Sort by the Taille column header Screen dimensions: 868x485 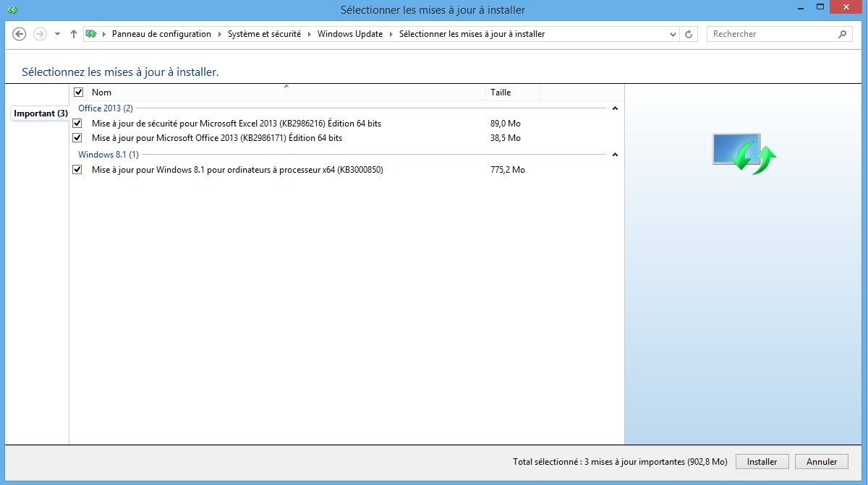click(x=513, y=93)
